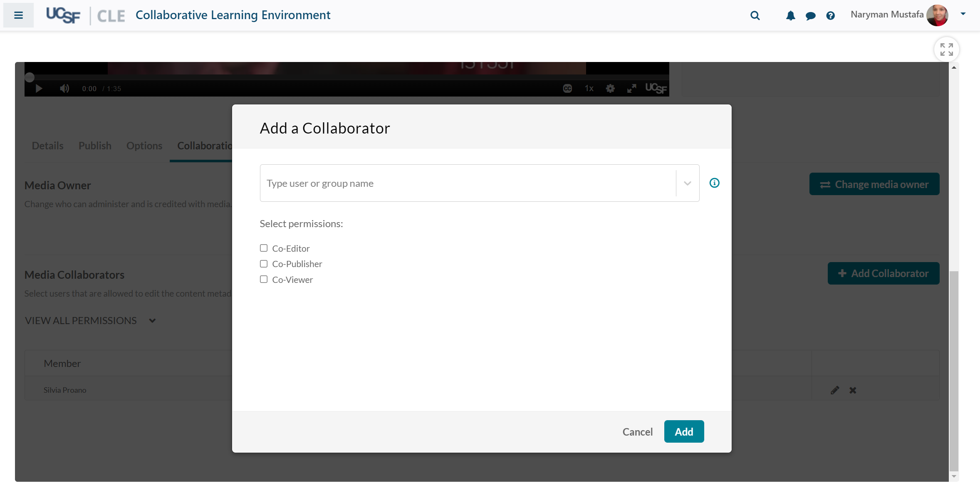Open user menu arrow beside Naryman Mustafa
The image size is (980, 488).
coord(963,14)
